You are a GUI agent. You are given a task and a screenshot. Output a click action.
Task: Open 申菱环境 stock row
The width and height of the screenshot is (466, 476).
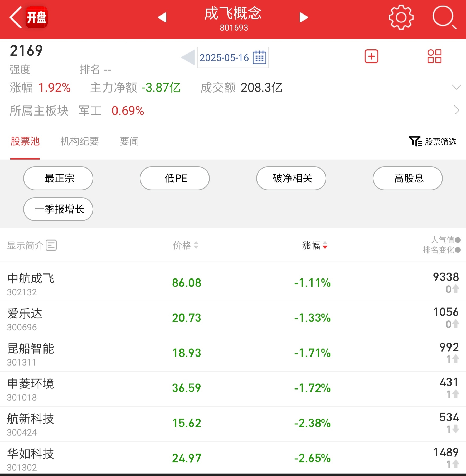pyautogui.click(x=233, y=389)
